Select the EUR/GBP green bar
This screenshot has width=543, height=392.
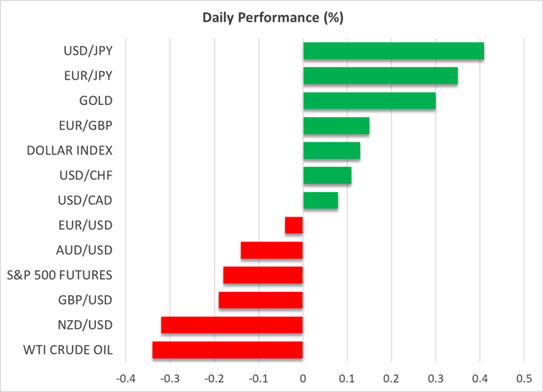click(x=336, y=126)
